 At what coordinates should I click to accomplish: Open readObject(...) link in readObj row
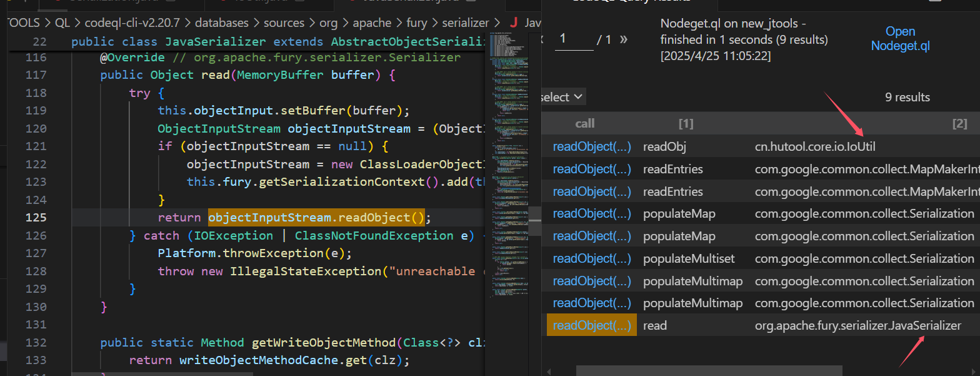click(x=592, y=146)
